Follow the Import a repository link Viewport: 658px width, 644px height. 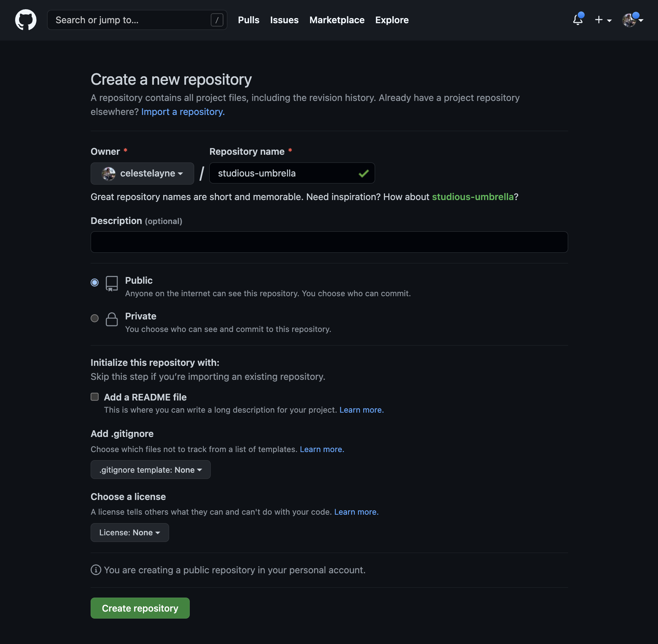tap(183, 112)
